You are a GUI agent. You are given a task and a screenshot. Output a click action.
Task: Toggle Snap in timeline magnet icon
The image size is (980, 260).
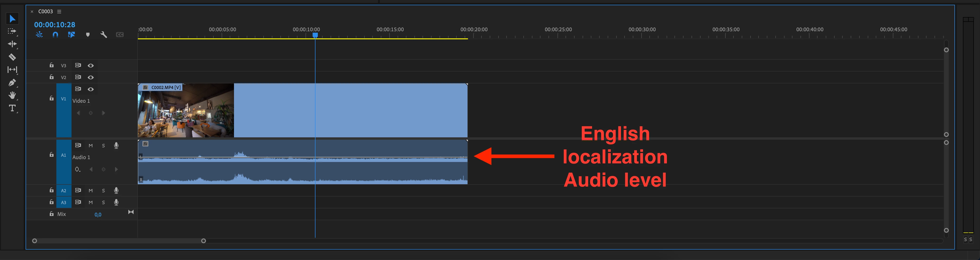(56, 35)
